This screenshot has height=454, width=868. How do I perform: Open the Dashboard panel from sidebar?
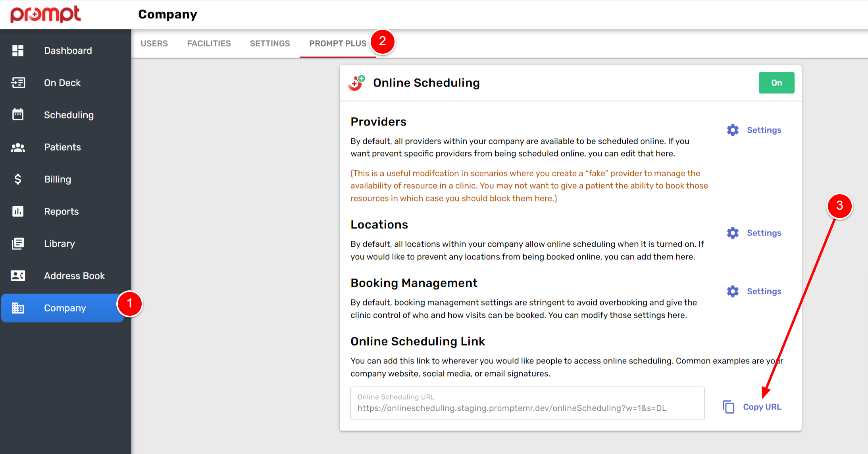17,50
